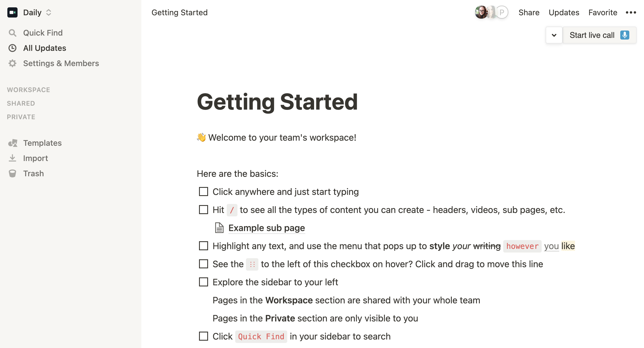Open Quick Find search icon

pyautogui.click(x=12, y=33)
